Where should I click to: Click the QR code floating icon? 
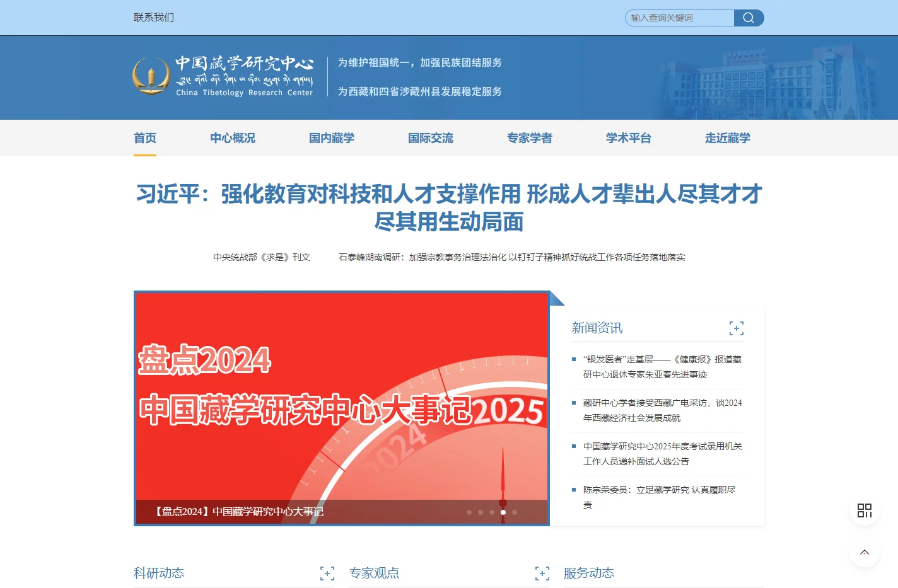click(865, 510)
